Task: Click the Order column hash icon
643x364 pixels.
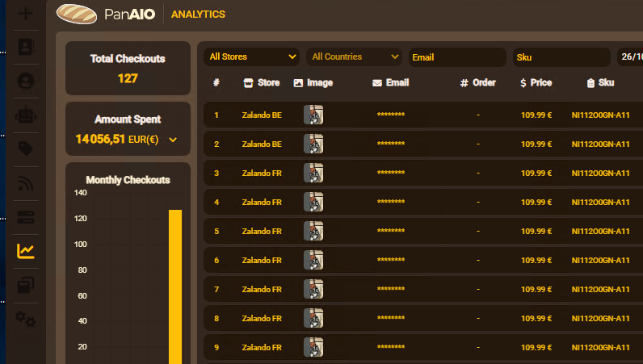Action: point(464,83)
